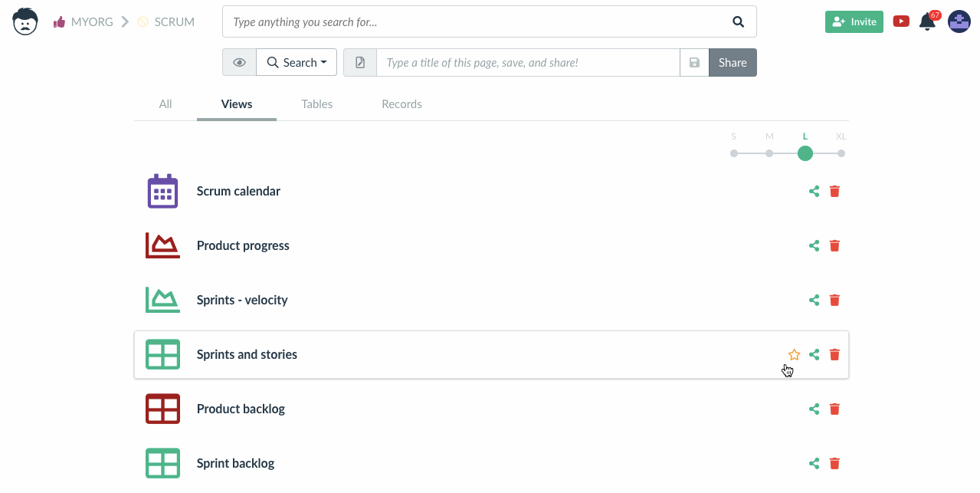Viewport: 980px width, 493px height.
Task: Set size slider to XL
Action: (x=841, y=153)
